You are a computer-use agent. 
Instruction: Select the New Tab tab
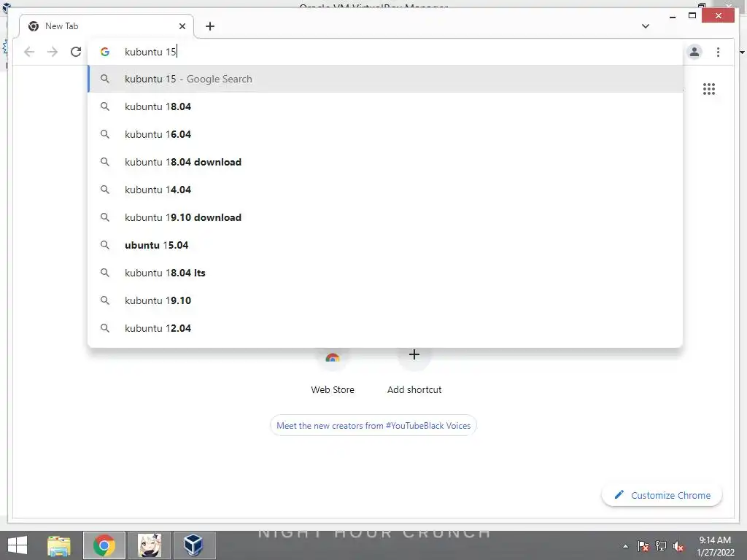pos(107,26)
